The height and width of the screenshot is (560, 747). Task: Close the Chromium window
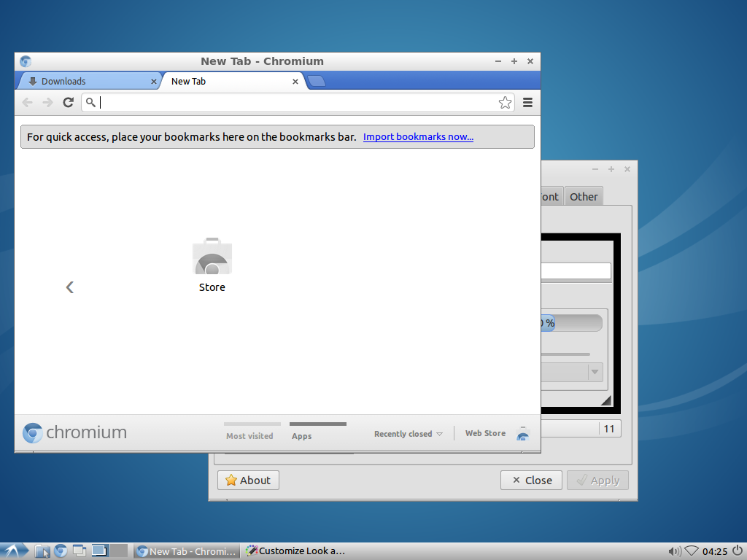point(530,61)
